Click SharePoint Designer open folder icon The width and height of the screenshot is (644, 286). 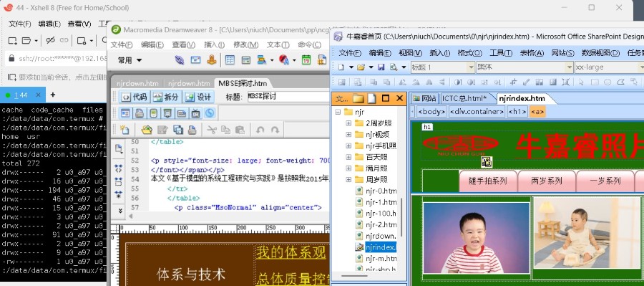(361, 67)
